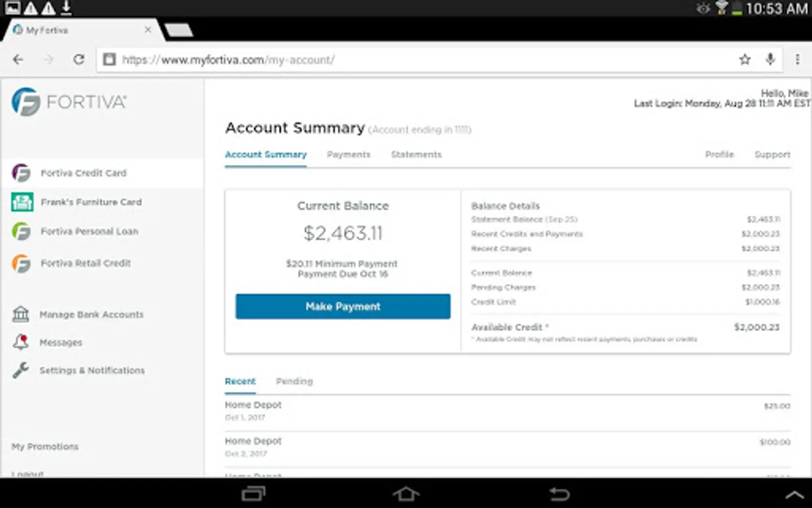
Task: Tap the microphone voice search icon
Action: pos(770,59)
